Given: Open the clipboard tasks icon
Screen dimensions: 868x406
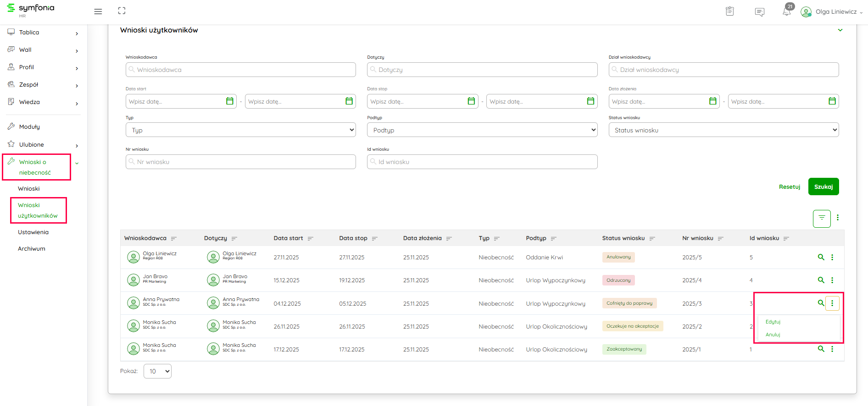Looking at the screenshot, I should (729, 11).
